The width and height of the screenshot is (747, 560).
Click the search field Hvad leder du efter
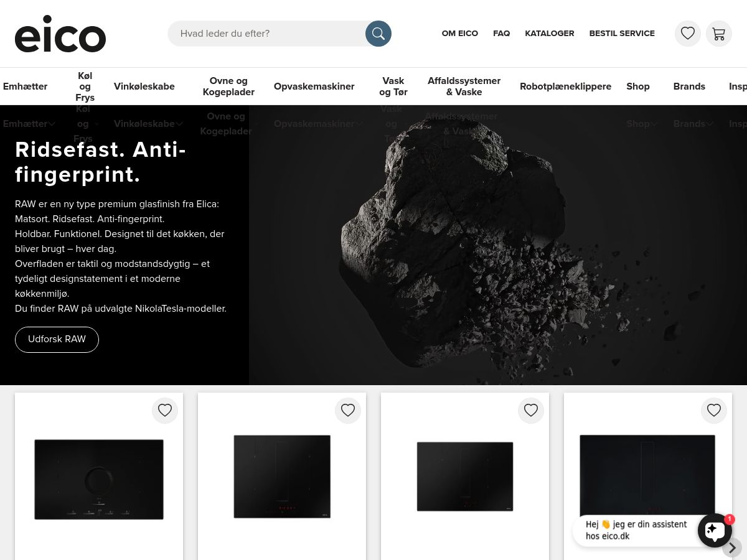268,34
